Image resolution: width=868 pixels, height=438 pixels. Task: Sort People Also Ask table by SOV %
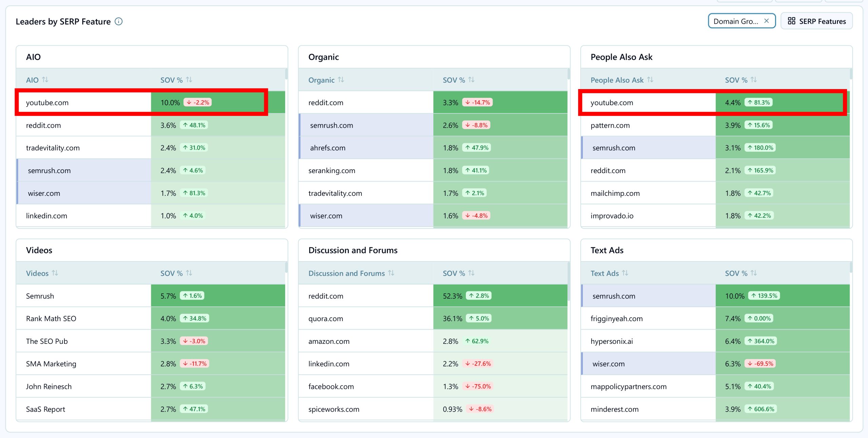click(x=754, y=80)
